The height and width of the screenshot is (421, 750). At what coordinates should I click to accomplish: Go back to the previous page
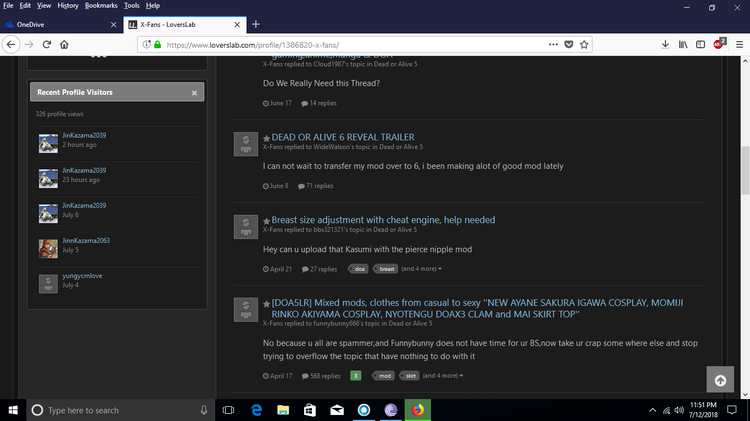[x=11, y=44]
